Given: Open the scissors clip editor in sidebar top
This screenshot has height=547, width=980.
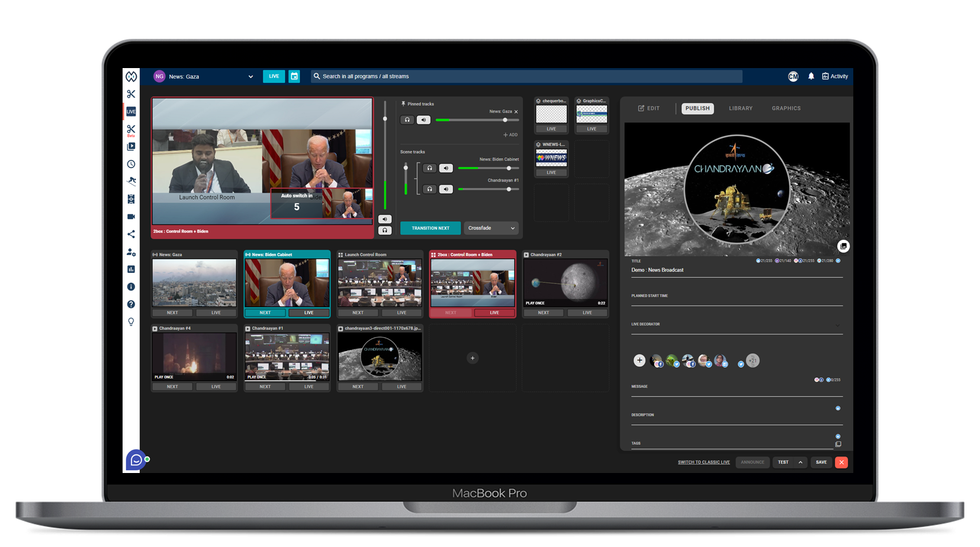Looking at the screenshot, I should 131,94.
